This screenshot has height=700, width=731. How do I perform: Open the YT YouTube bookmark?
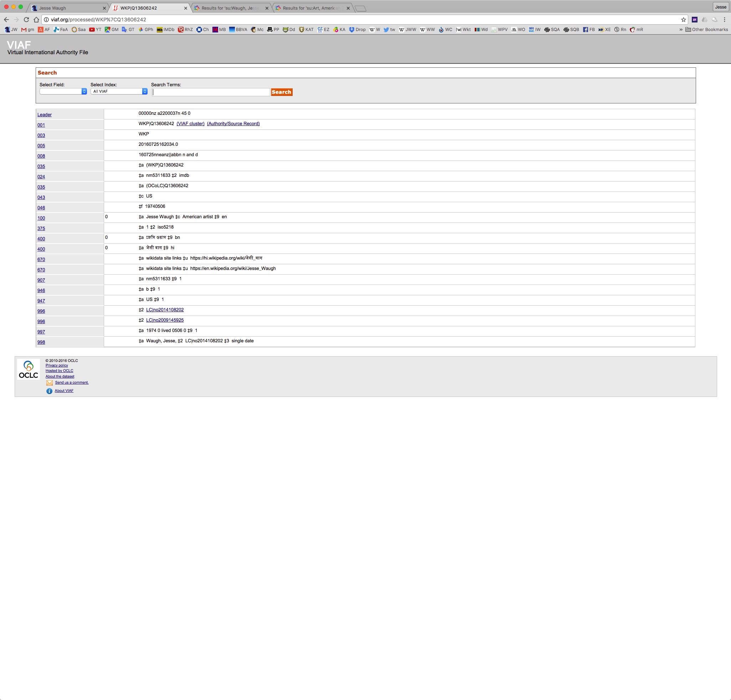95,30
